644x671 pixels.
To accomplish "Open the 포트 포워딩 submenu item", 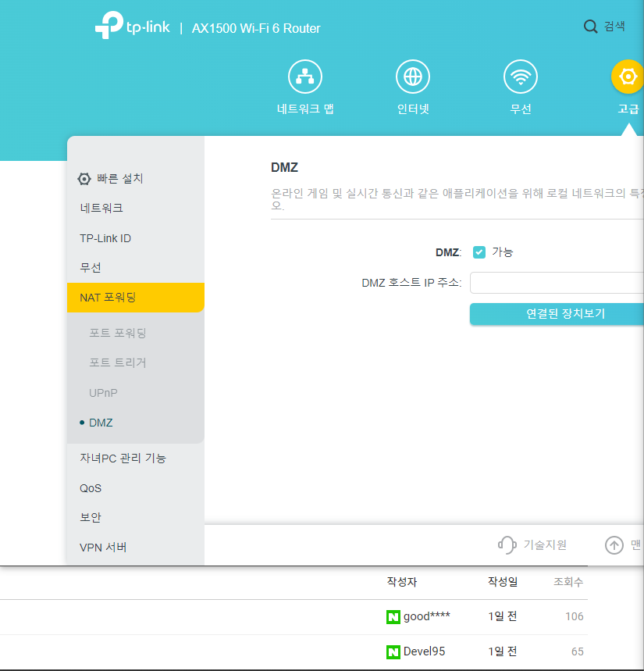I will 118,333.
